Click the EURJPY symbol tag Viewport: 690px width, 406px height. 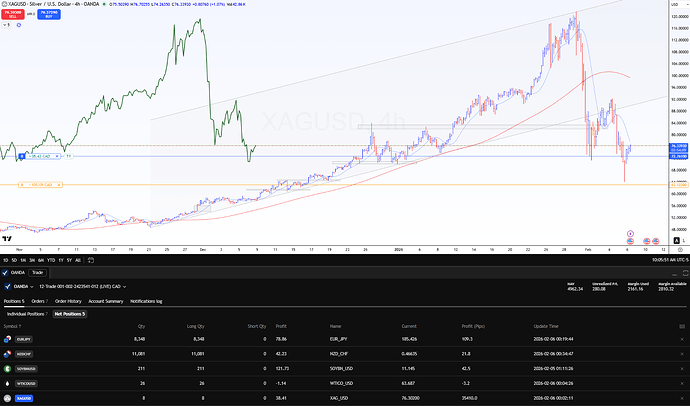pyautogui.click(x=24, y=339)
